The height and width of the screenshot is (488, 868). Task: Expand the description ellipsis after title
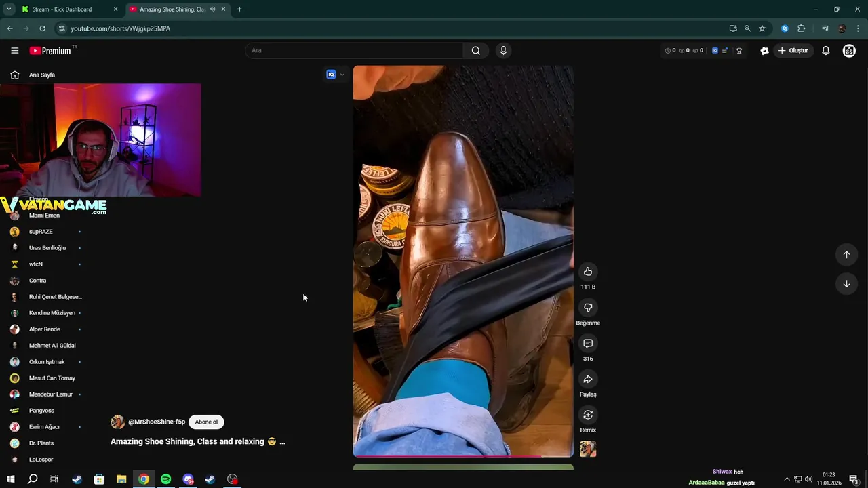282,442
